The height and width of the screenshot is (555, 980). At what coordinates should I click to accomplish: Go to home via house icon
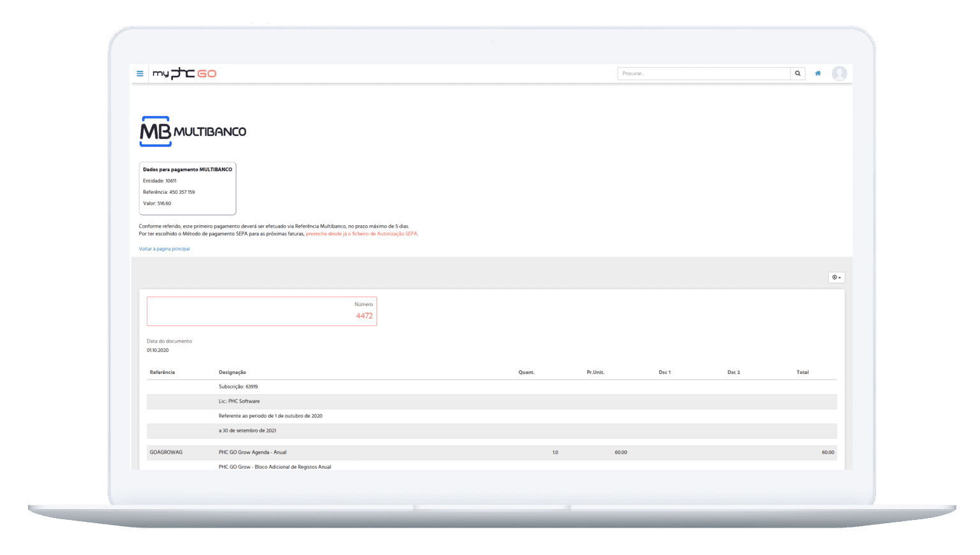[818, 73]
